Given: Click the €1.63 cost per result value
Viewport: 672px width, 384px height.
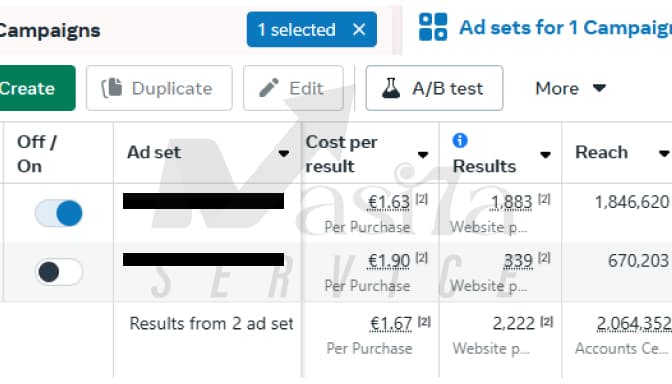Looking at the screenshot, I should point(389,202).
